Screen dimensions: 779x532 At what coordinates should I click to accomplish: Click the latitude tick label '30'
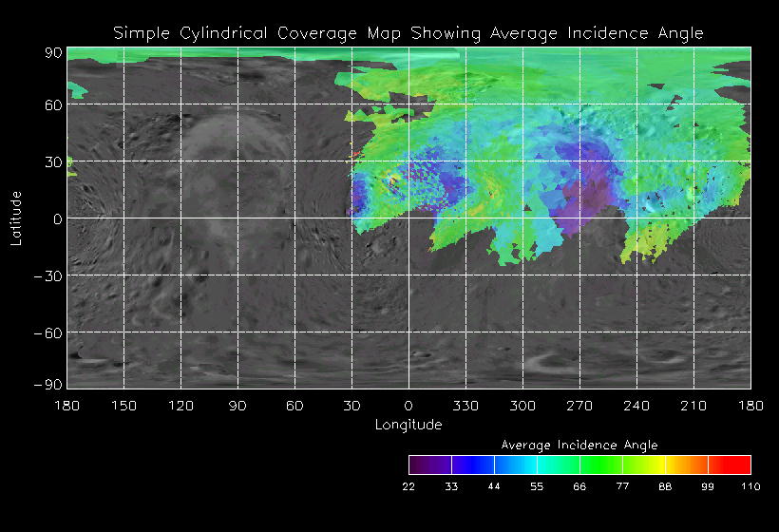click(x=53, y=162)
